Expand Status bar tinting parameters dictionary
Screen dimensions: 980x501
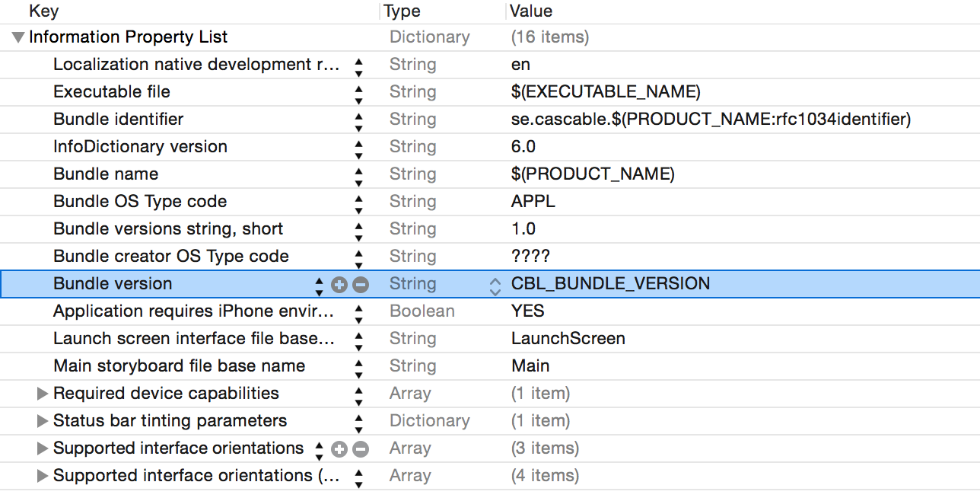pos(43,421)
